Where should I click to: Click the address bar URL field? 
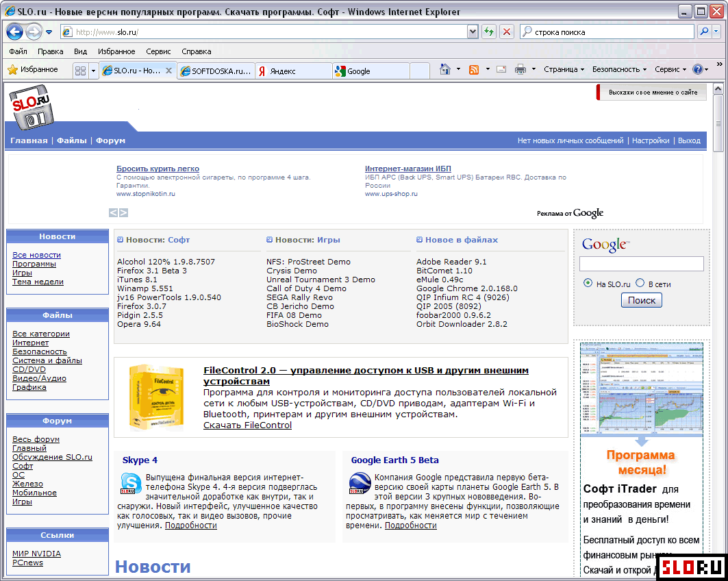(x=270, y=32)
